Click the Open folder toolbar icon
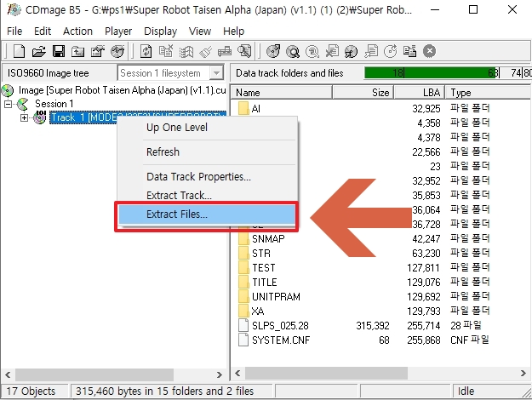This screenshot has height=400, width=532. [x=38, y=52]
